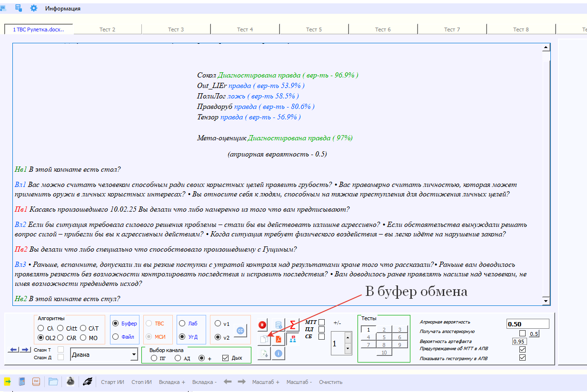Click the Excel export icon
The width and height of the screenshot is (587, 392).
coord(264,353)
